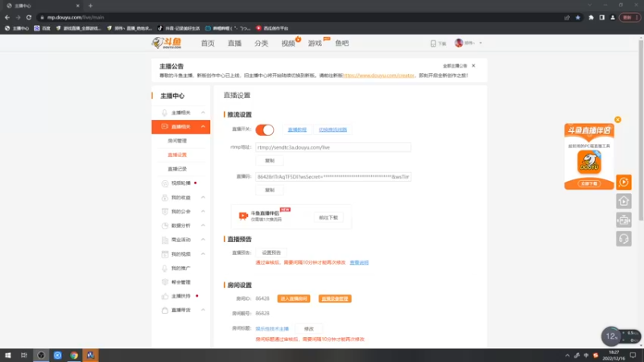The width and height of the screenshot is (644, 362).
Task: Click the play icon beside 直播相关
Action: [x=165, y=126]
